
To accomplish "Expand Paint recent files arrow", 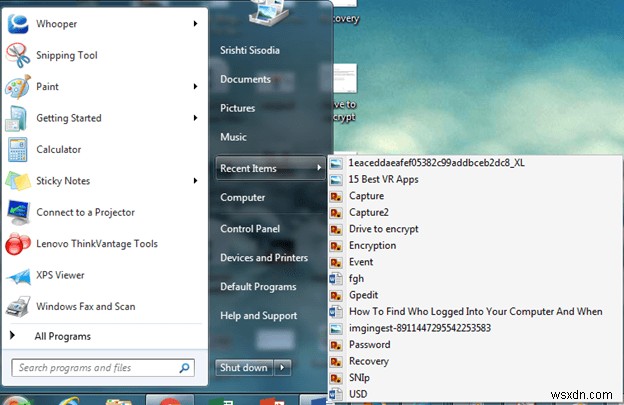I will coord(195,86).
